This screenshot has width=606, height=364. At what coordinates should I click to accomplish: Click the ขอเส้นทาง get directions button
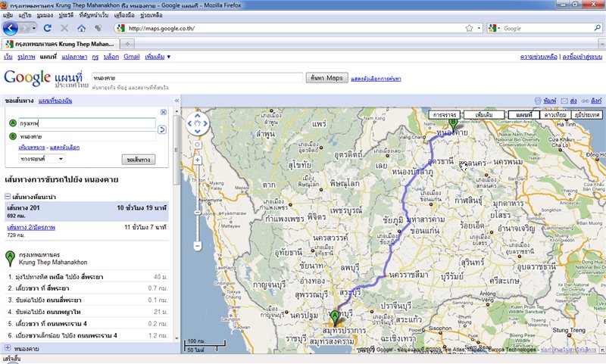coord(139,160)
